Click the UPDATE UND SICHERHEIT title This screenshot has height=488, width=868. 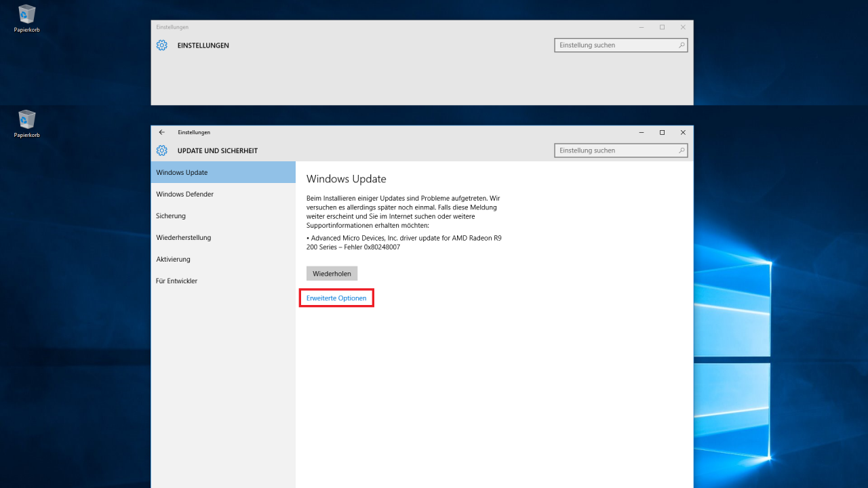(x=218, y=150)
